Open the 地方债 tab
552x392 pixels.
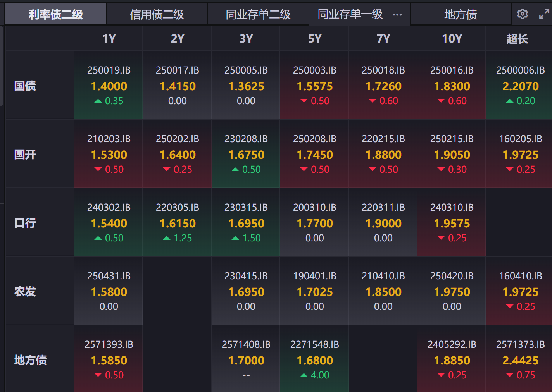point(461,14)
